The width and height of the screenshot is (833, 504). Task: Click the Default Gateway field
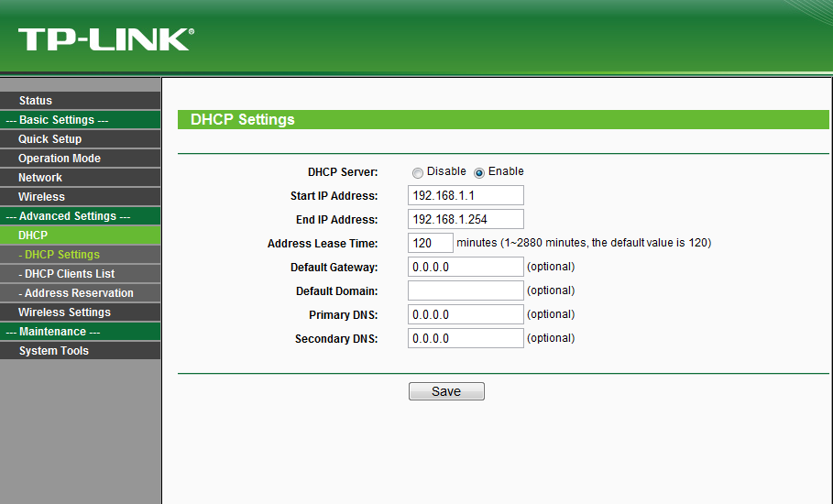point(466,267)
